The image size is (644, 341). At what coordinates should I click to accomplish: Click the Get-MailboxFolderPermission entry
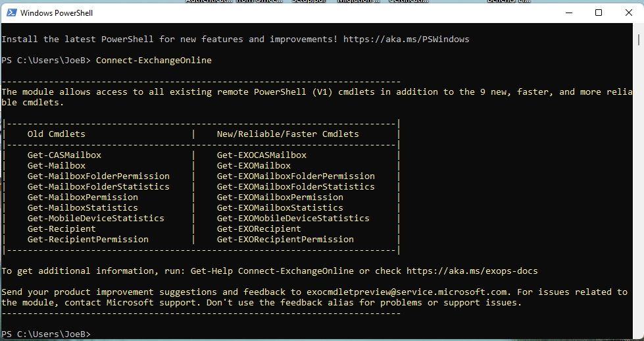coord(98,176)
